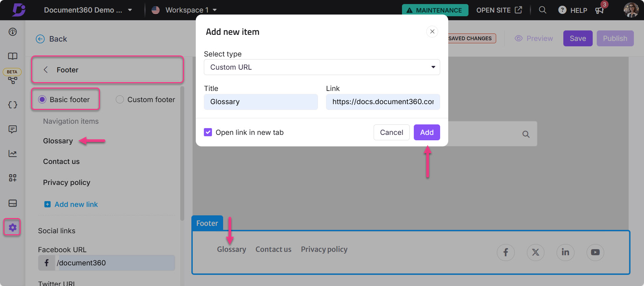Screen dimensions: 644x286
Task: Click the back arrow circle icon
Action: 40,39
